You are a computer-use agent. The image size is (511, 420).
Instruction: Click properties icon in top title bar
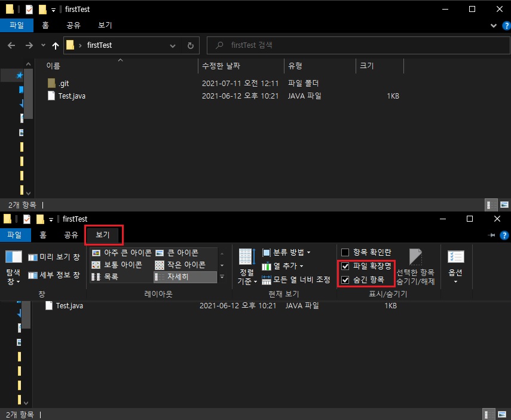[29, 10]
